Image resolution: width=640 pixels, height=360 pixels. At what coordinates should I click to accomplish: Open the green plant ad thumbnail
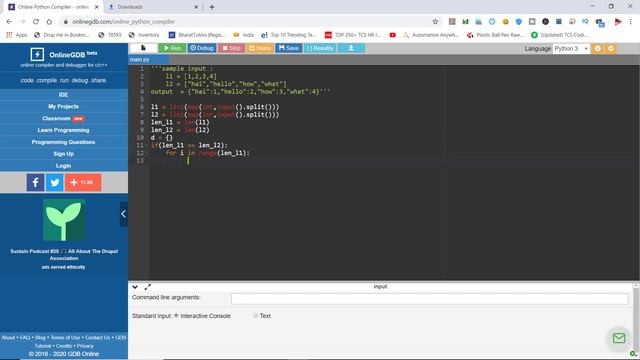(x=64, y=220)
